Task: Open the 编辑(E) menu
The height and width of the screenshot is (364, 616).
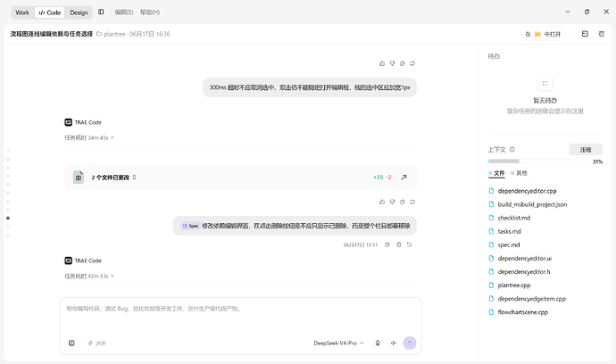Action: click(124, 12)
